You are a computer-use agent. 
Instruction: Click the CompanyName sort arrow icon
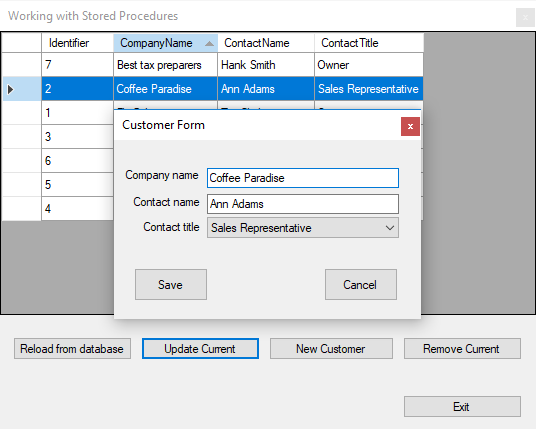point(209,44)
